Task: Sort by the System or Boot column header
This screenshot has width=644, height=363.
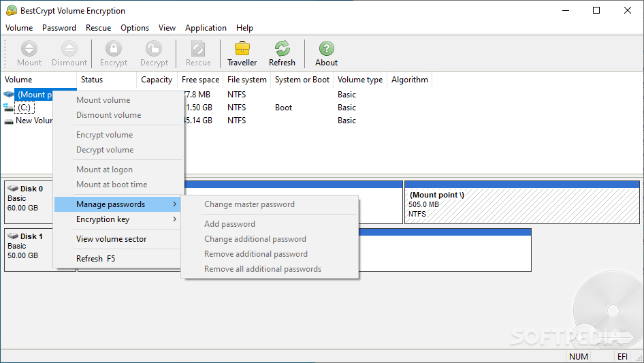Action: (x=302, y=80)
